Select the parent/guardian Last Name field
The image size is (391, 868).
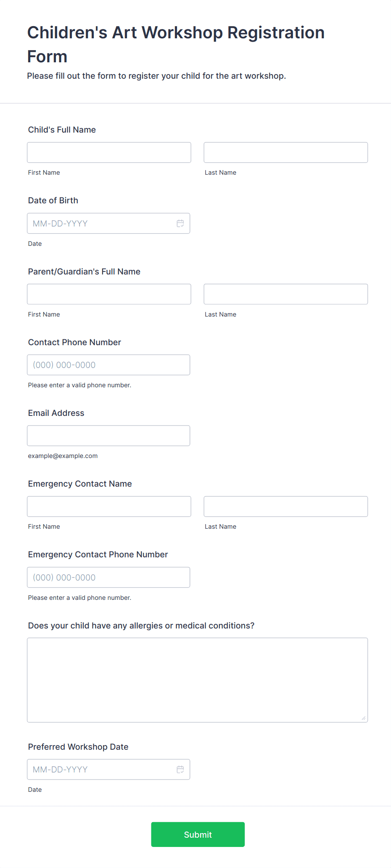(x=286, y=294)
